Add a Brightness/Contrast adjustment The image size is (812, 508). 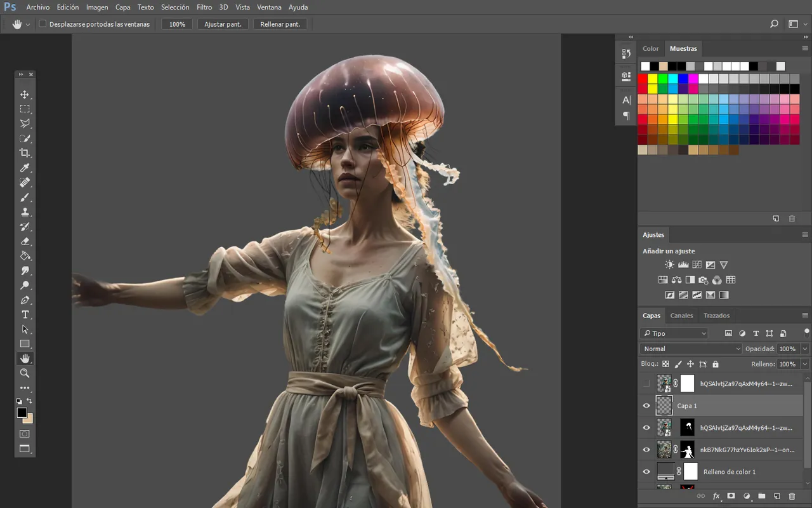(669, 265)
